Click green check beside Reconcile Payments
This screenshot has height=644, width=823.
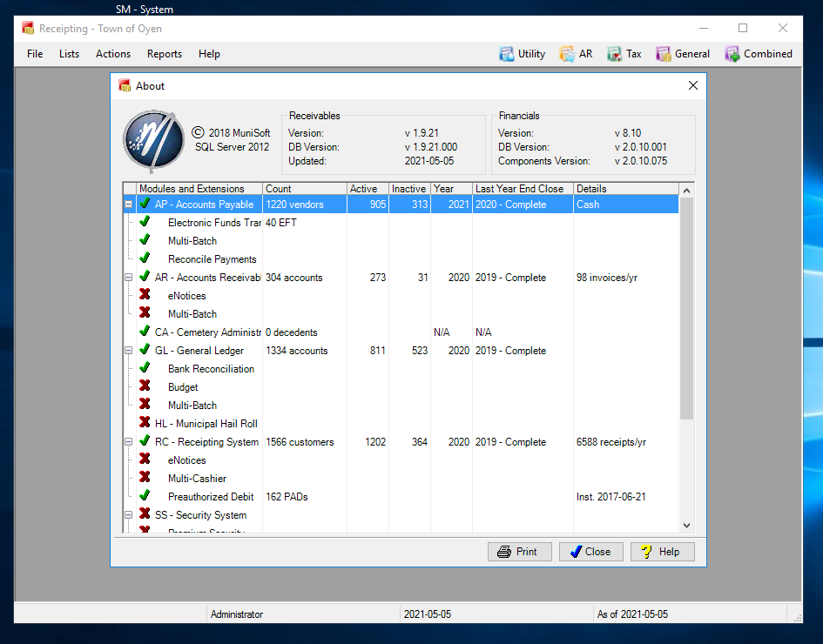(145, 258)
